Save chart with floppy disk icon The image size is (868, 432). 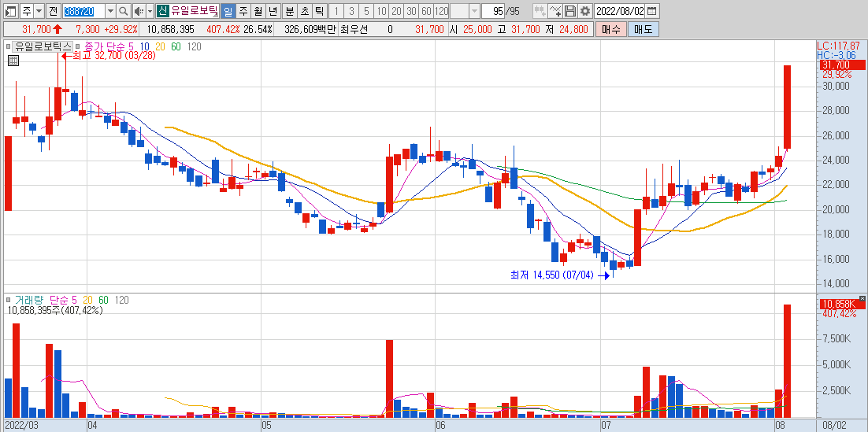point(570,11)
